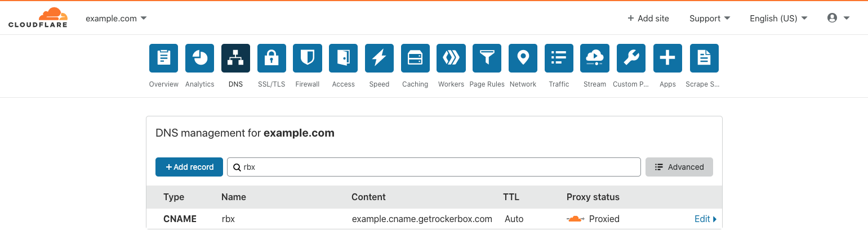
Task: Open the Speed lightning bolt icon
Action: click(x=379, y=58)
